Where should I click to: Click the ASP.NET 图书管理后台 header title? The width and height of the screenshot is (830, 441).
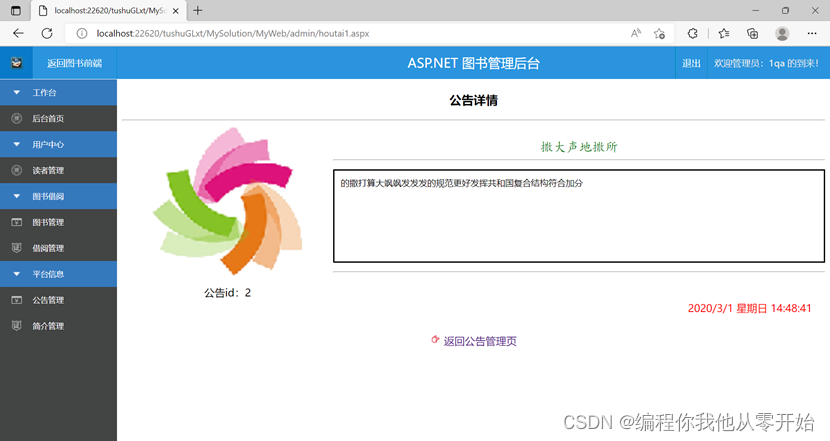point(473,64)
